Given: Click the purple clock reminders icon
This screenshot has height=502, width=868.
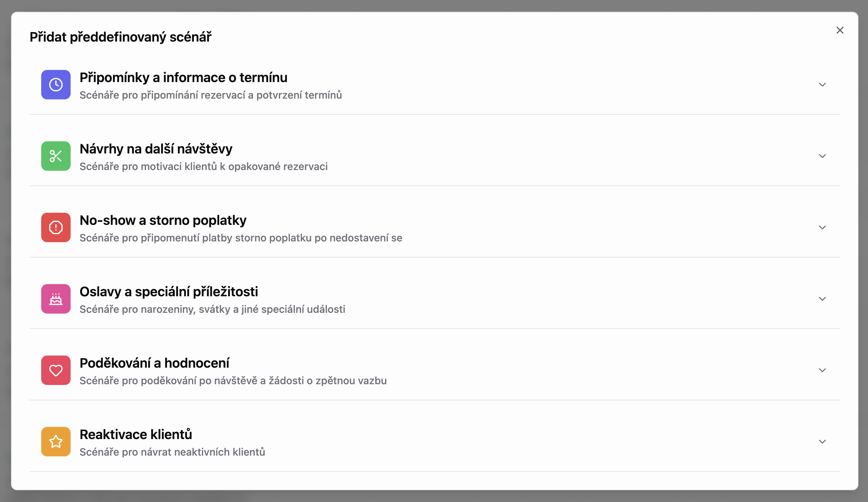Looking at the screenshot, I should 56,85.
